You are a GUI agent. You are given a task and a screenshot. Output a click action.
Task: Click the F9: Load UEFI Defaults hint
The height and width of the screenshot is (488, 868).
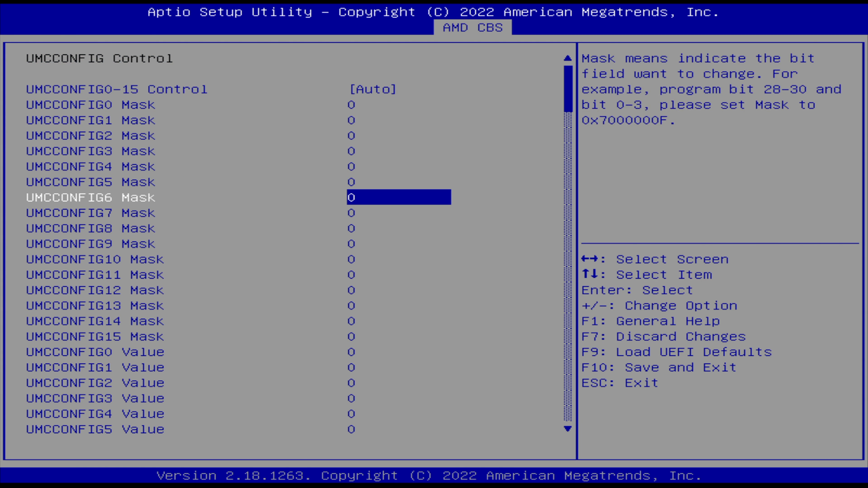coord(677,352)
